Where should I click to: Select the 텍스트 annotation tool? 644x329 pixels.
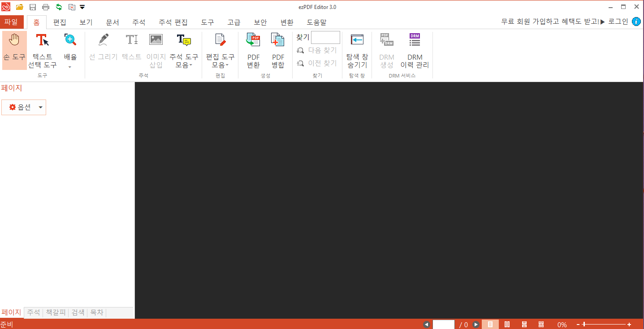(132, 47)
